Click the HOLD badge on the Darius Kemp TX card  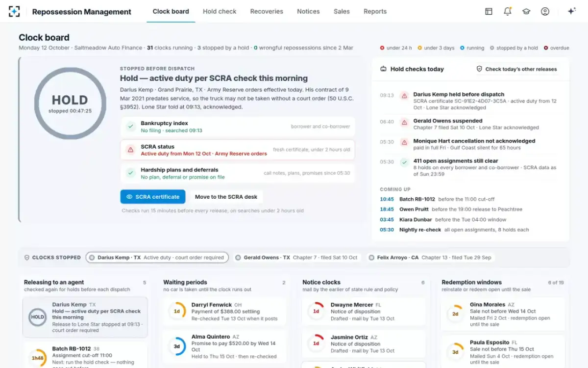38,317
